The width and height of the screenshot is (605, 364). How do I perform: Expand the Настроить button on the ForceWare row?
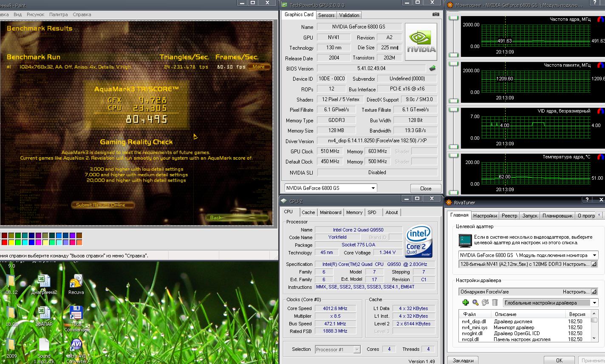tap(594, 292)
